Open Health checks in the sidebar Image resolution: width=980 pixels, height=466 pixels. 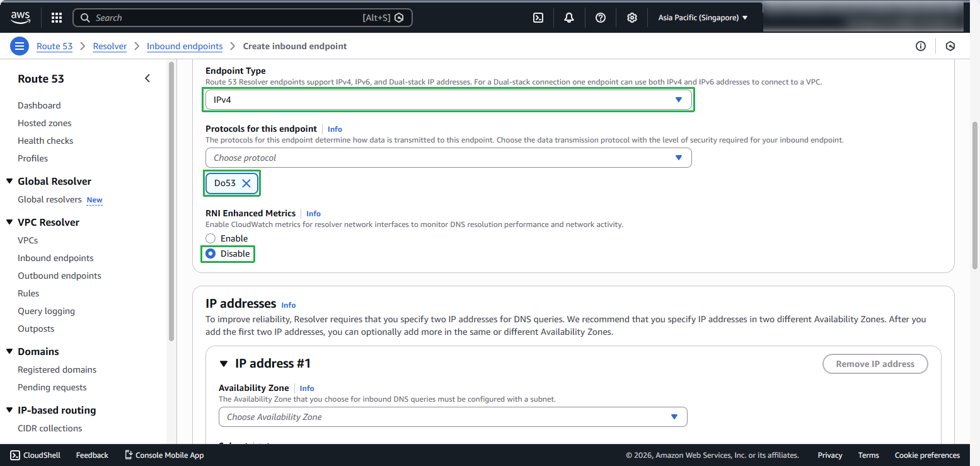45,141
